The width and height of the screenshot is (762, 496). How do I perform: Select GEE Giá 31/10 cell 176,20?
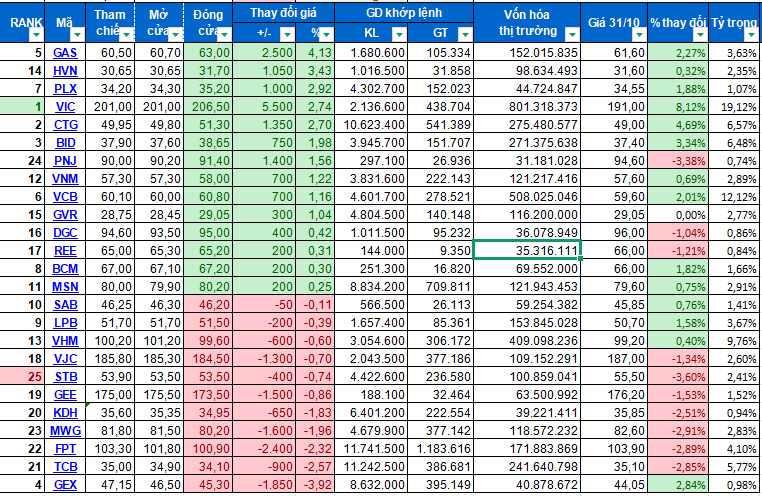tap(614, 394)
